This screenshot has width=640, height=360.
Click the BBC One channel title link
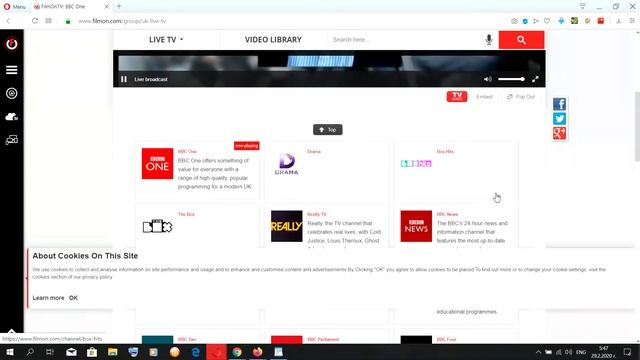click(187, 151)
